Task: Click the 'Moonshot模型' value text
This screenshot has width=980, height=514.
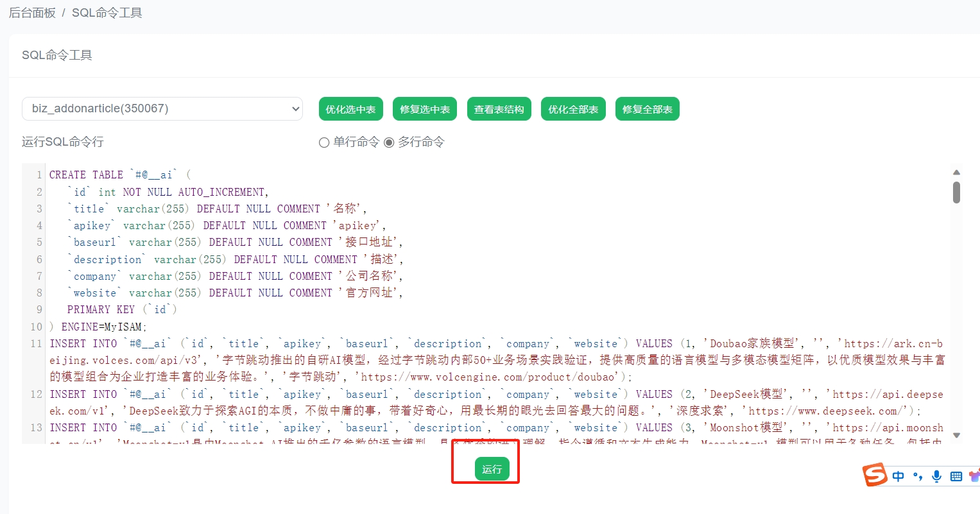Action: (745, 427)
